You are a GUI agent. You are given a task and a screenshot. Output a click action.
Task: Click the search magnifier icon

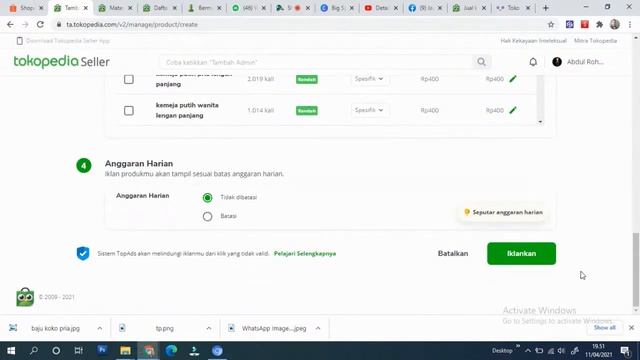click(x=482, y=62)
